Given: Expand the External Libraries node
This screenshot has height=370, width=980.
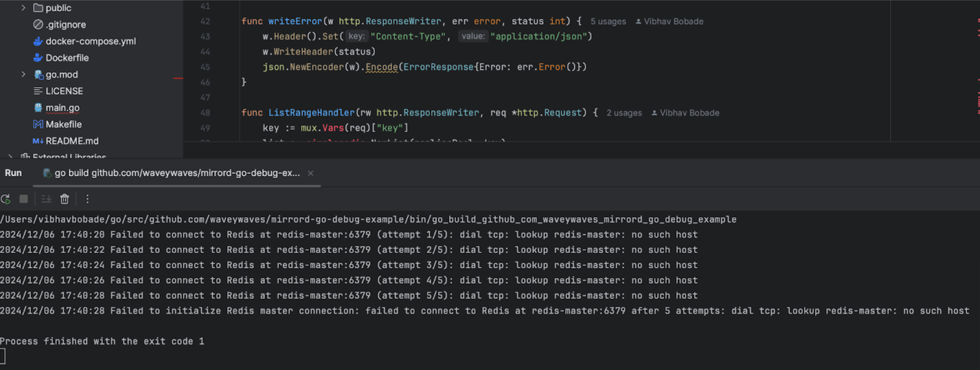Looking at the screenshot, I should (10, 156).
